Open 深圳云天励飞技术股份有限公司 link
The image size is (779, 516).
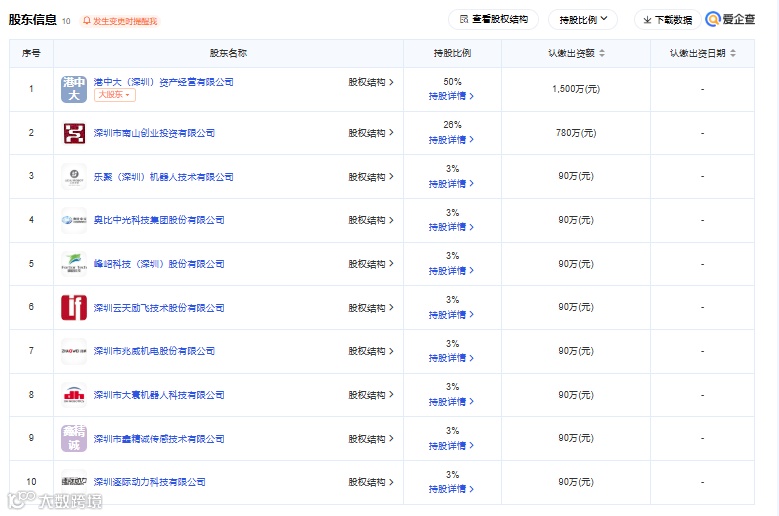[159, 308]
